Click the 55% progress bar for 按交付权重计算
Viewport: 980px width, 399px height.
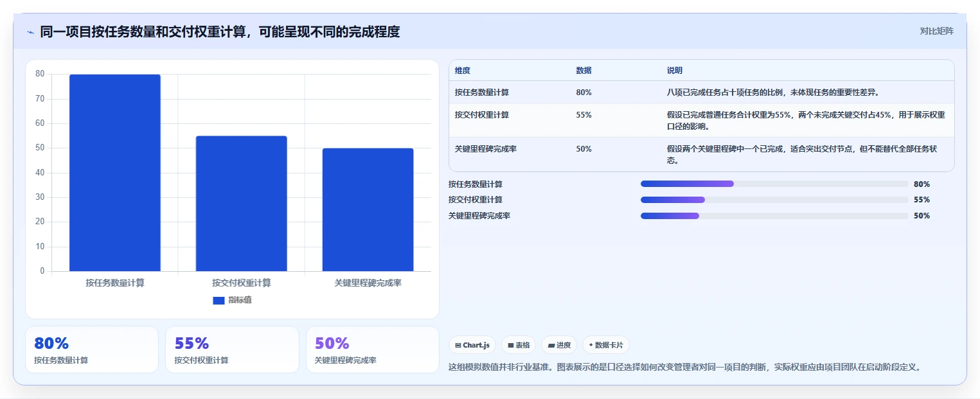(774, 200)
